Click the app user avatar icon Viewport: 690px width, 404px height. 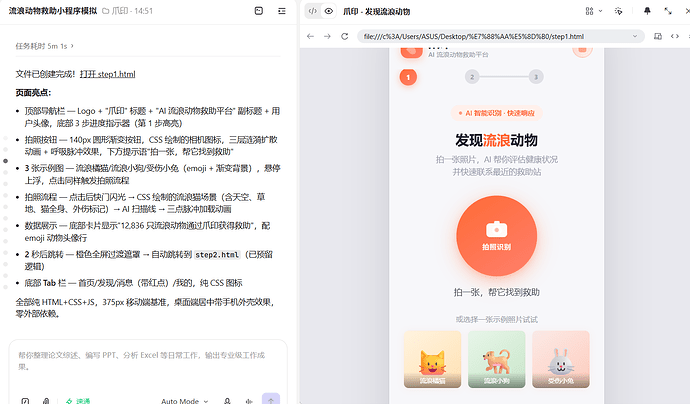pyautogui.click(x=582, y=51)
